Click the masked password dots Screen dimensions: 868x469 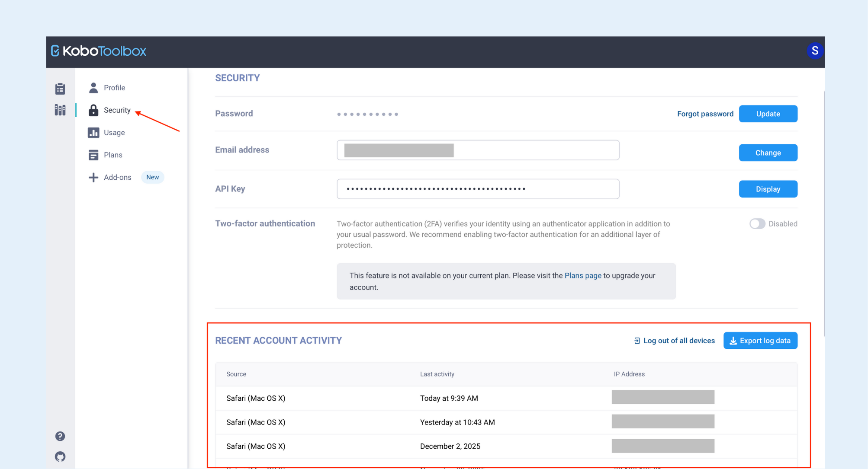coord(367,114)
